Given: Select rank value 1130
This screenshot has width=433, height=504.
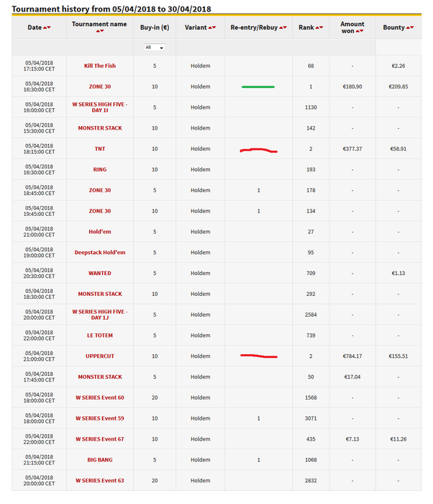Looking at the screenshot, I should 311,107.
